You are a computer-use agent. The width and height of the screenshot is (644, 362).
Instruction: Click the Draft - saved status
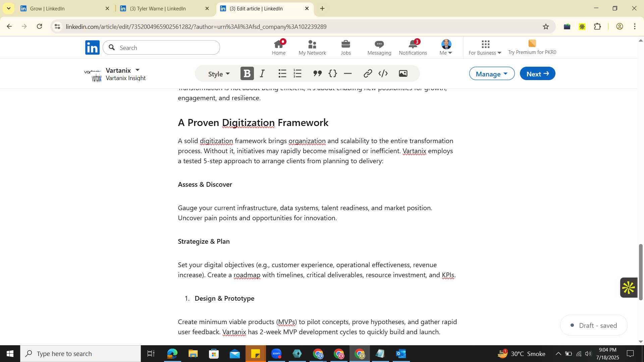tap(594, 325)
